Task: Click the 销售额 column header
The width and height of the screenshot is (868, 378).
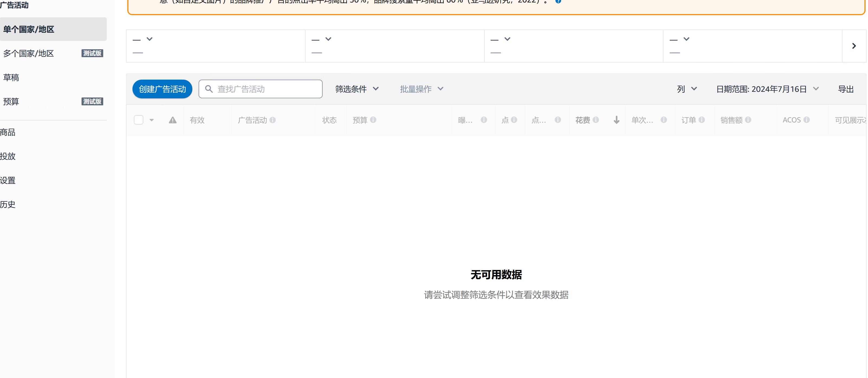Action: (731, 120)
